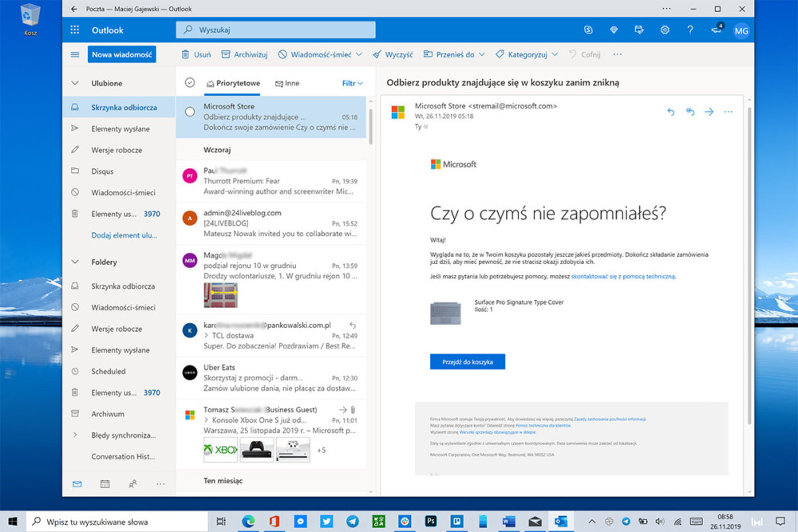
Task: Tick the Microsoft Store message selection circle
Action: 190,112
